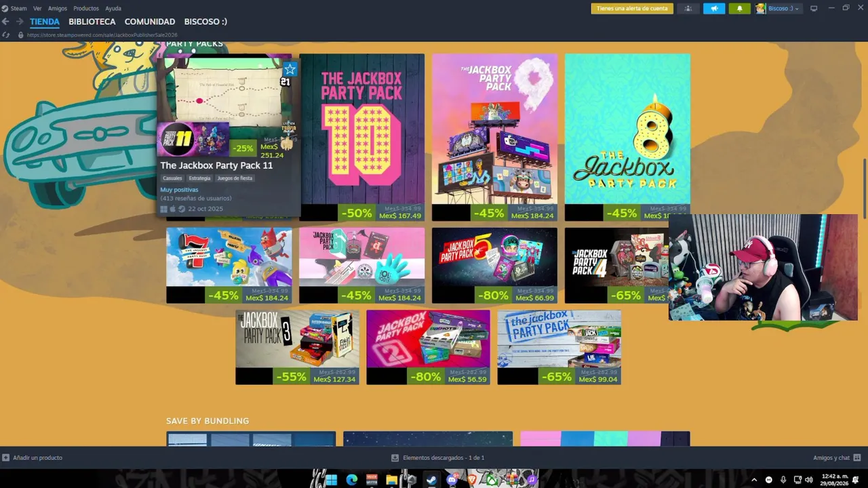Go back with the back arrow
868x488 pixels.
5,22
